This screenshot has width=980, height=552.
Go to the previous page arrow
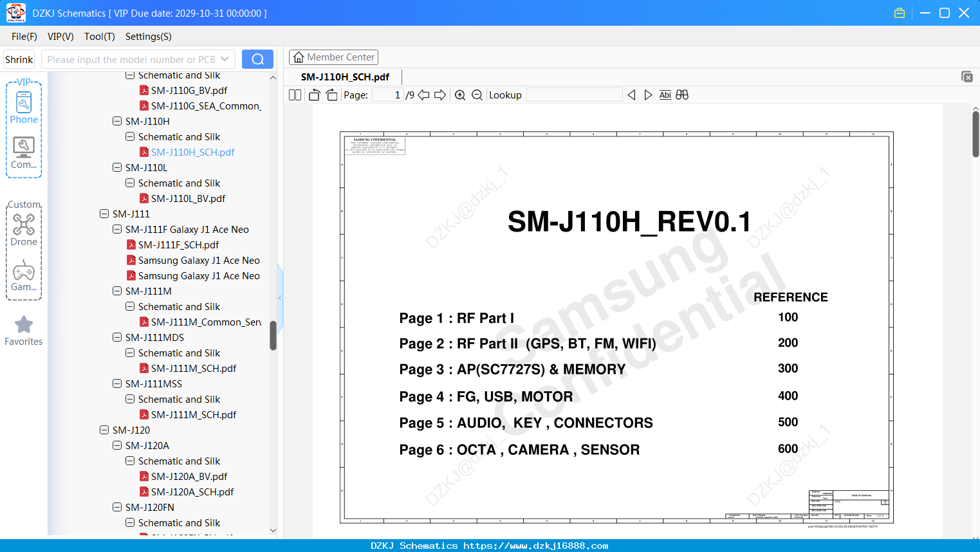tap(423, 95)
